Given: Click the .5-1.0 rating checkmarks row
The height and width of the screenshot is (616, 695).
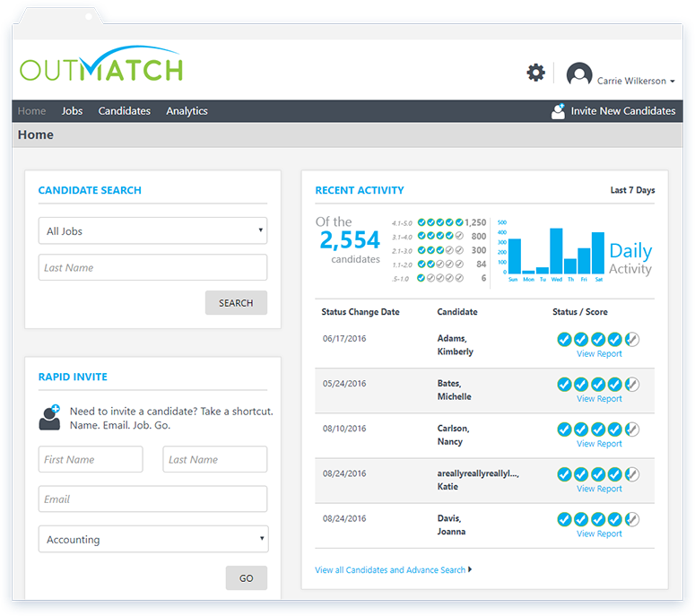Looking at the screenshot, I should coord(440,278).
